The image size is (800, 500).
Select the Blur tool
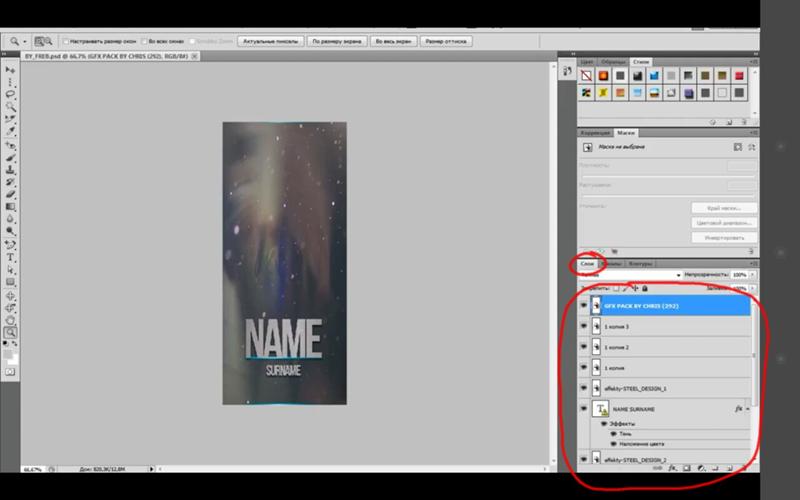[10, 219]
